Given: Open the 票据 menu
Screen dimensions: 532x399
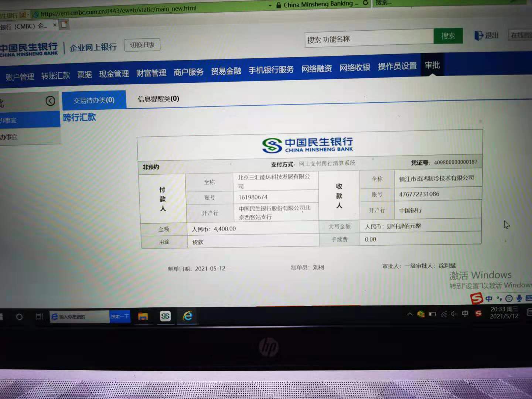Looking at the screenshot, I should (x=85, y=75).
